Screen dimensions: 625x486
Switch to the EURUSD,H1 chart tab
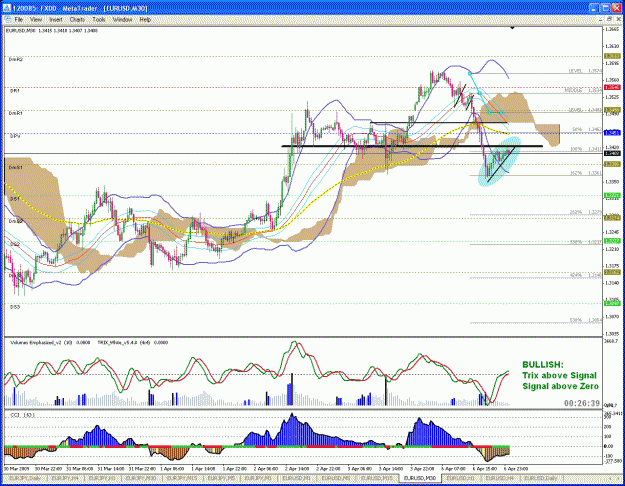click(x=460, y=478)
